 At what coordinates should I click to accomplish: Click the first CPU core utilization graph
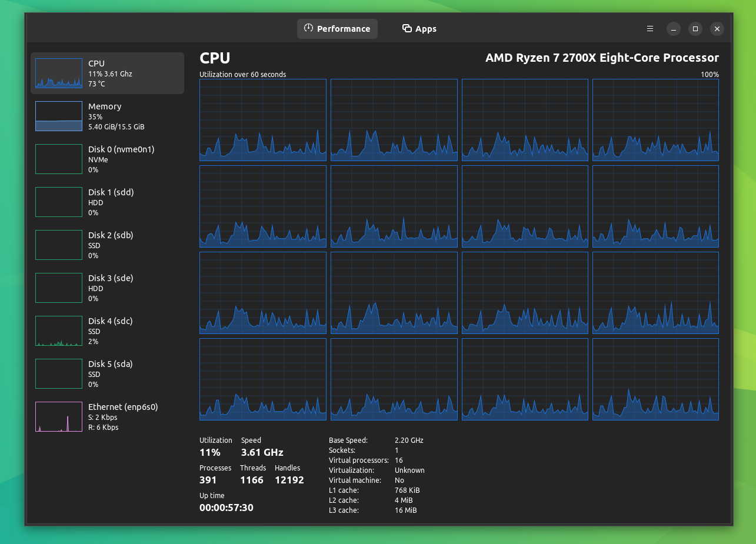coord(263,119)
